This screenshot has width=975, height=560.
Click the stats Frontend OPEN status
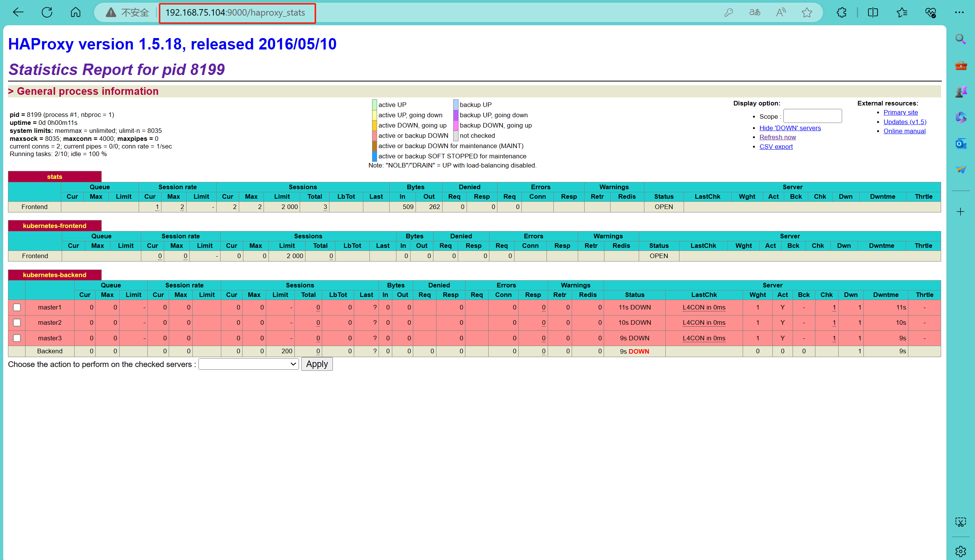pyautogui.click(x=663, y=207)
